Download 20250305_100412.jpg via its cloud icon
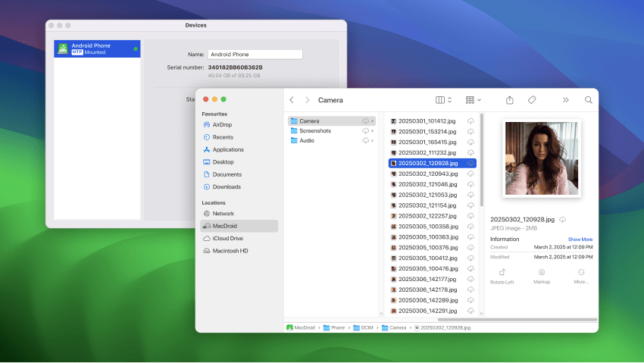This screenshot has height=363, width=644. pyautogui.click(x=470, y=258)
